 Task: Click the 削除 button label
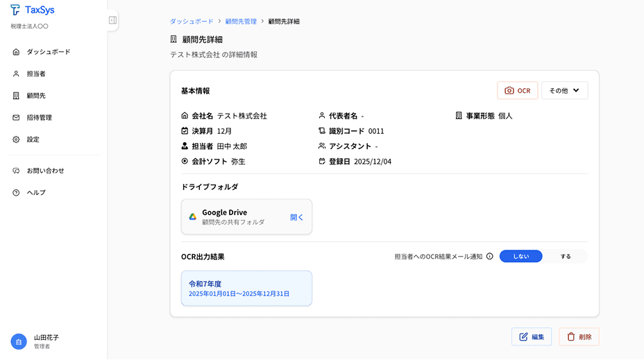[x=585, y=337]
